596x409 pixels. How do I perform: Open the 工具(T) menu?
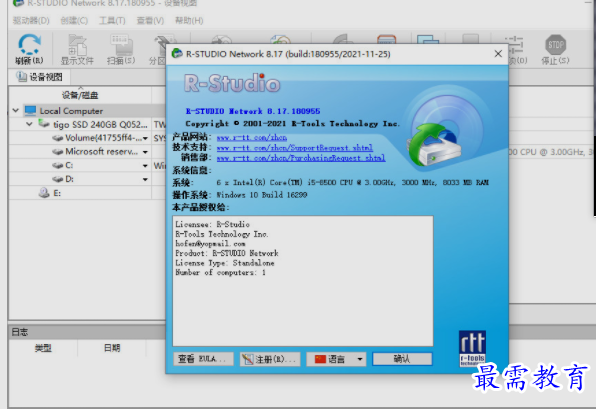pyautogui.click(x=112, y=20)
